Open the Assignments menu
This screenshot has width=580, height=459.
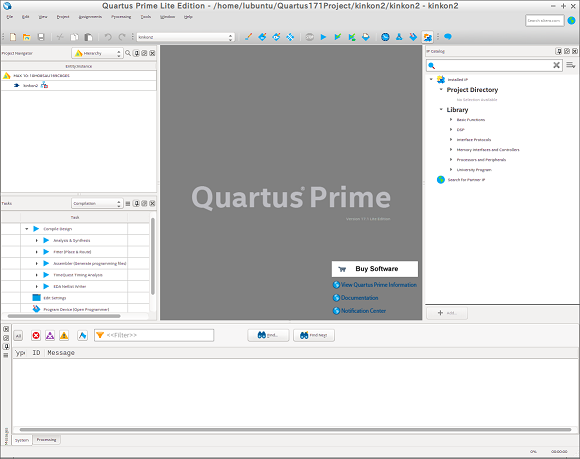90,17
